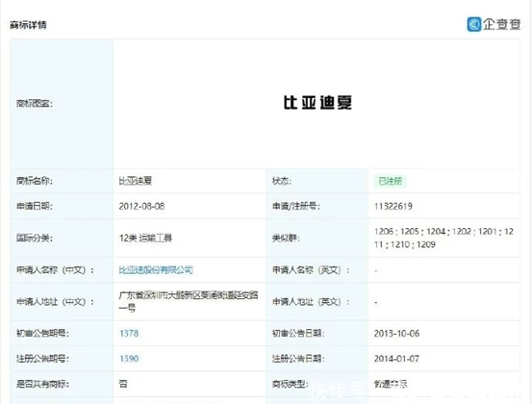532x404 pixels.
Task: Click the 注册公告期号 label
Action: (x=42, y=359)
